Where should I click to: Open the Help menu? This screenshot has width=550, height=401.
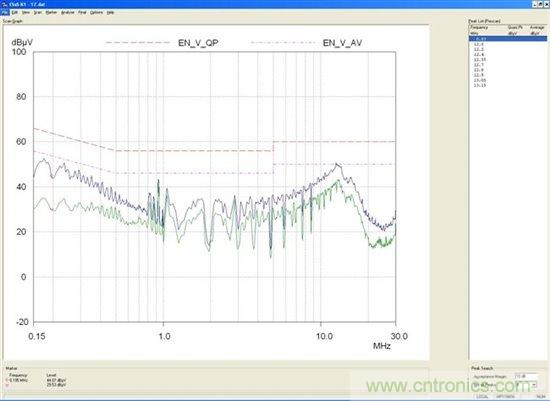[x=110, y=12]
